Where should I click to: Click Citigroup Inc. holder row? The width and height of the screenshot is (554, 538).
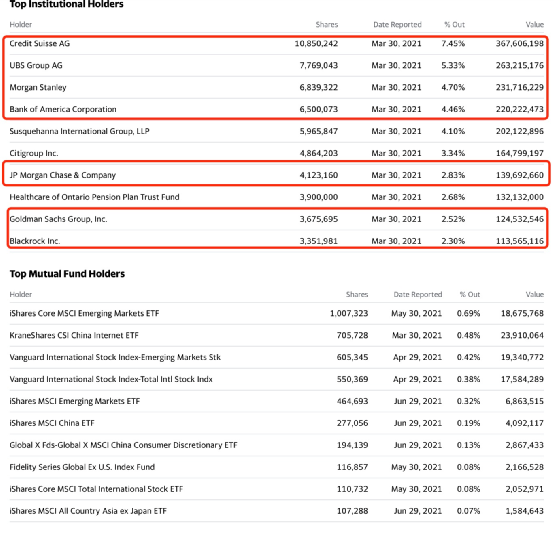(x=277, y=153)
